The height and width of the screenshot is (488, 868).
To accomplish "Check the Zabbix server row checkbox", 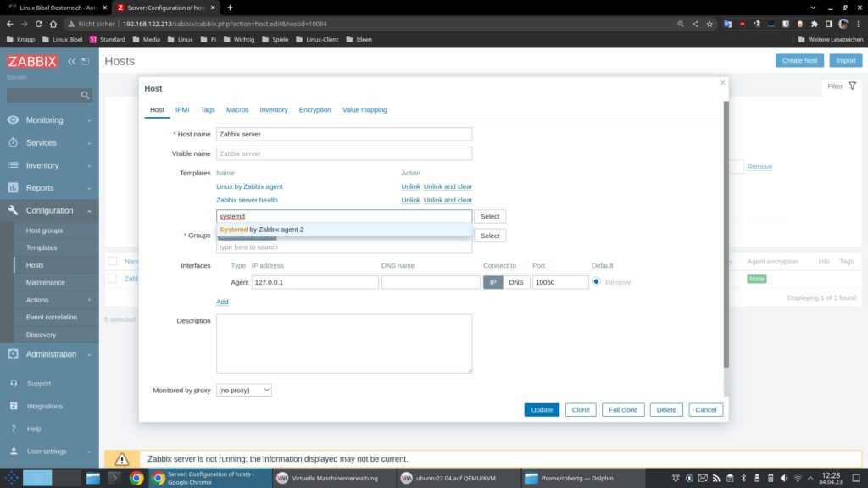I will (113, 278).
